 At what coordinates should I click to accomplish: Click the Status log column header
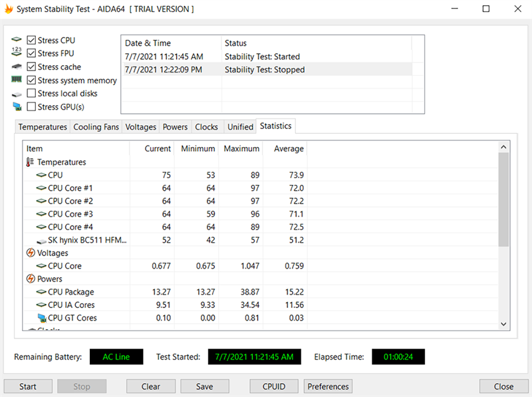tap(317, 43)
